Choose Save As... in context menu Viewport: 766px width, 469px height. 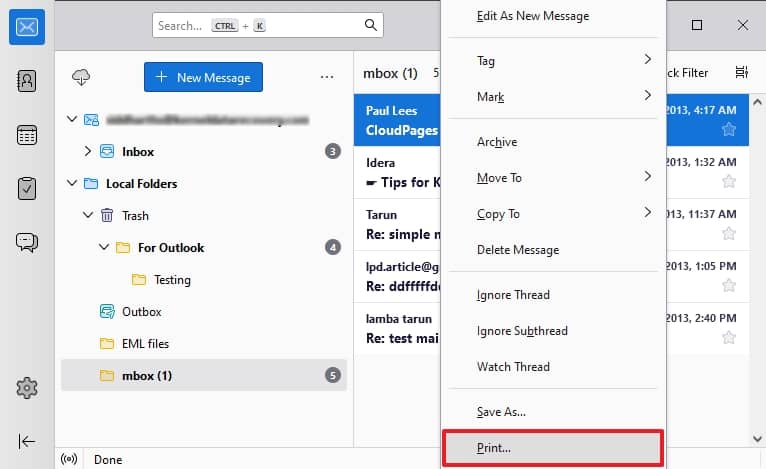pos(553,412)
